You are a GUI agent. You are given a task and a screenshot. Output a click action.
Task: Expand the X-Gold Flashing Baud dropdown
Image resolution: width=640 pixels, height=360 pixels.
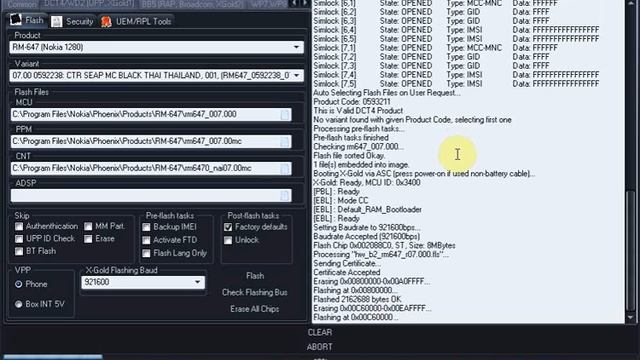tap(198, 282)
